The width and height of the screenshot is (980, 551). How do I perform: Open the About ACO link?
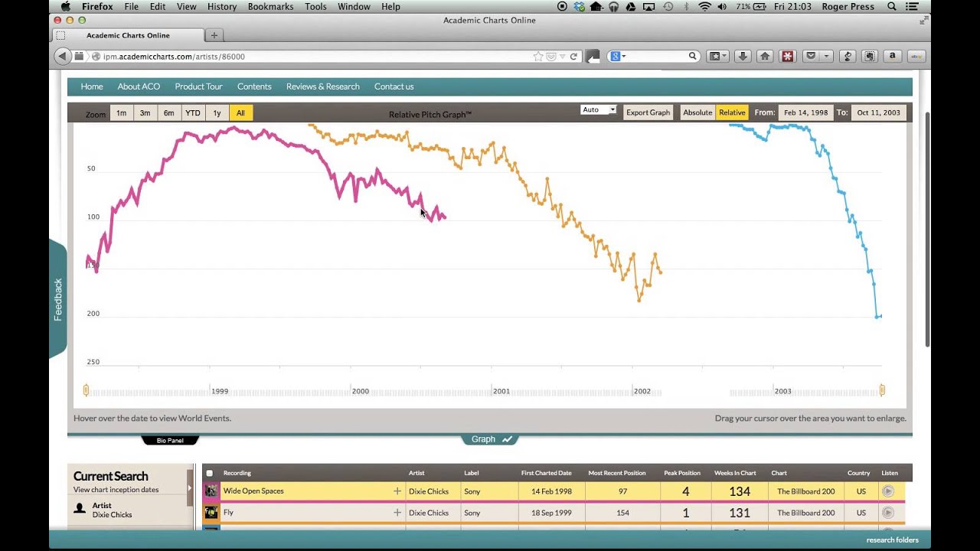click(139, 86)
